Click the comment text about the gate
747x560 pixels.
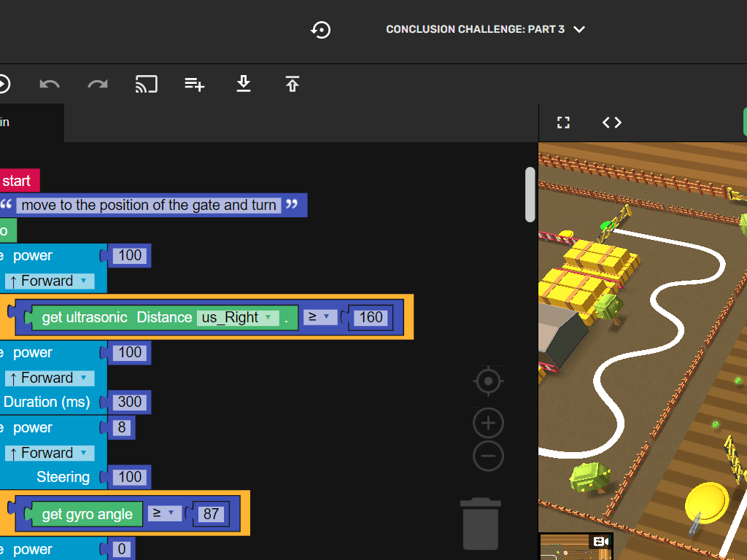(149, 205)
